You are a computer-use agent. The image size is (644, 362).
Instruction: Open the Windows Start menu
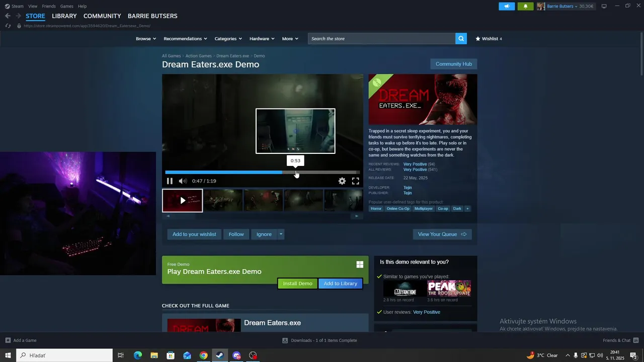[8, 355]
